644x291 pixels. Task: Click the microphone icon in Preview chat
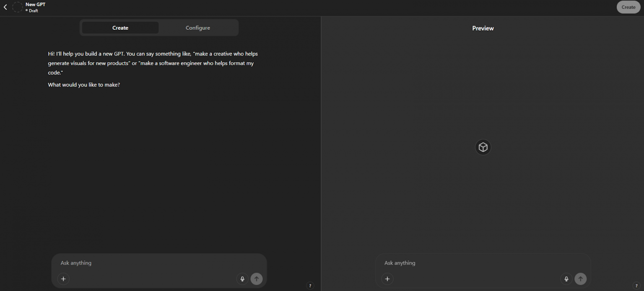566,279
